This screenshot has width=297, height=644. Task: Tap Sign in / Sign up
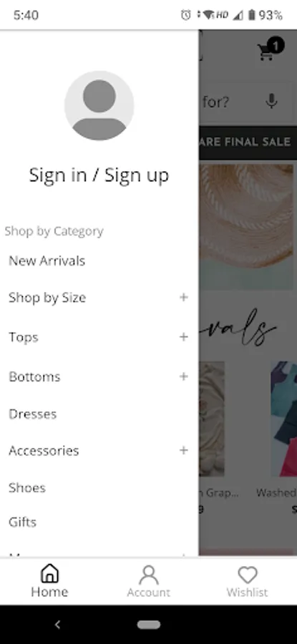pyautogui.click(x=99, y=175)
